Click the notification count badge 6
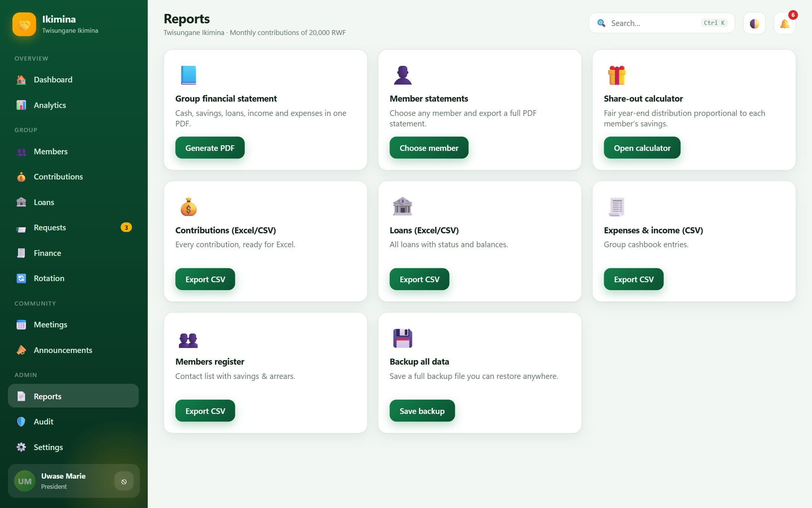The height and width of the screenshot is (508, 812). pos(793,15)
